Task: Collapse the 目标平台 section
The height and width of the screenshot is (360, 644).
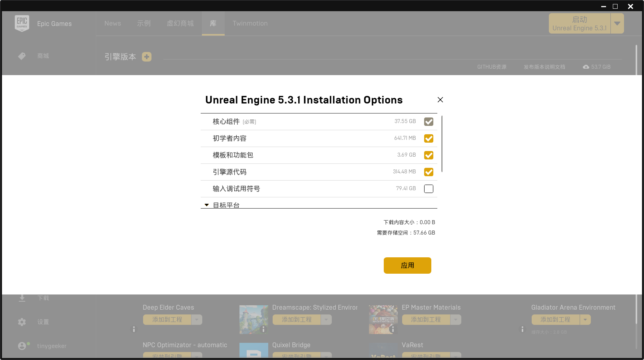Action: coord(207,205)
